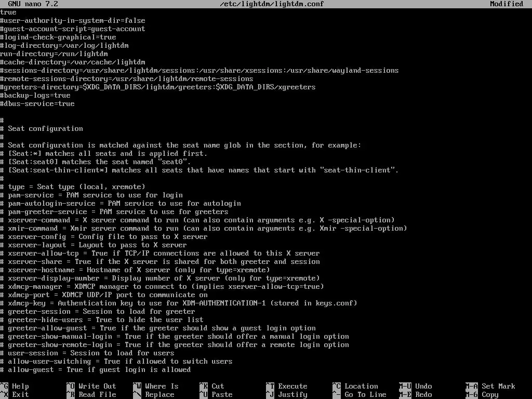Click the '[Seat:seat-thin-client*]' comment line

(x=199, y=170)
